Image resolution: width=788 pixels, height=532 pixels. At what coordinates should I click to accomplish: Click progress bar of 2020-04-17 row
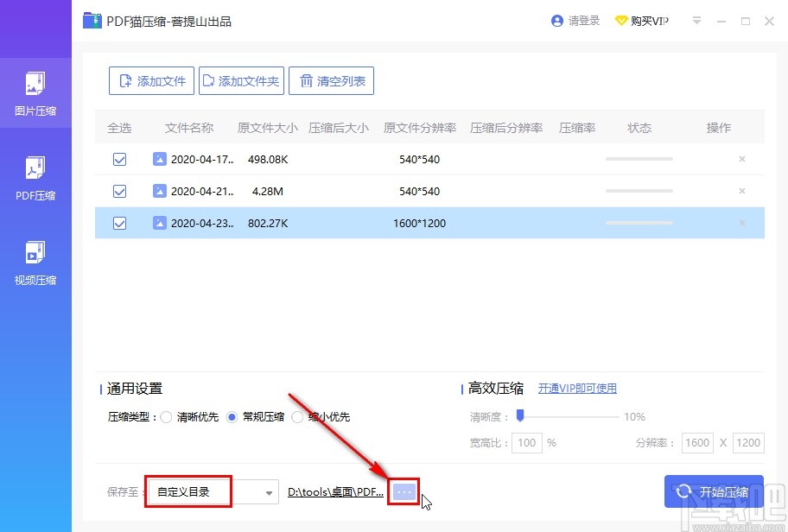(639, 159)
